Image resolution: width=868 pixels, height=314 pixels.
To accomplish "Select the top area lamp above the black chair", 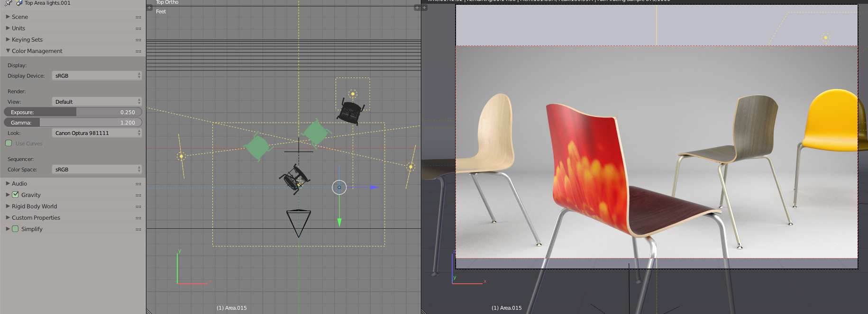I will coord(353,94).
